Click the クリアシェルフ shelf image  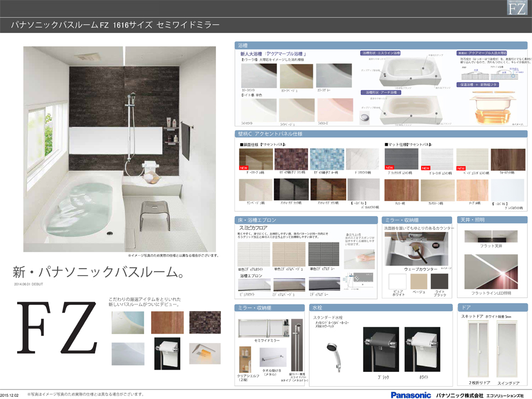tap(245, 359)
